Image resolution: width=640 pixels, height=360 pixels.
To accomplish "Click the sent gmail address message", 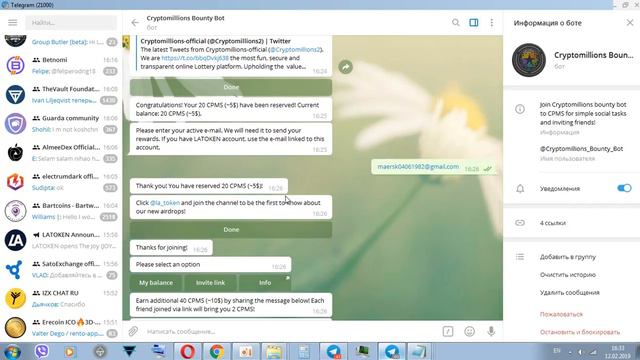I will click(x=418, y=167).
